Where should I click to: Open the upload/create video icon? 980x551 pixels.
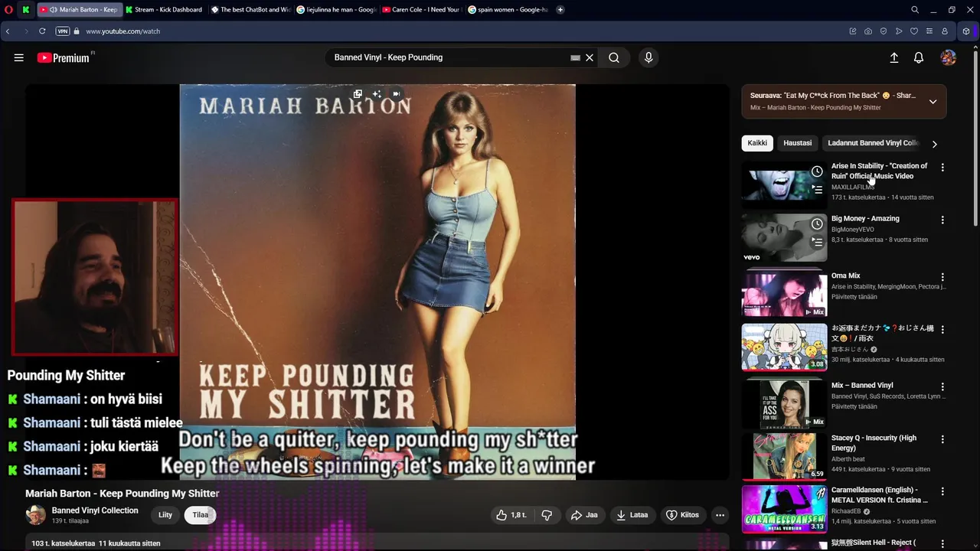point(893,57)
